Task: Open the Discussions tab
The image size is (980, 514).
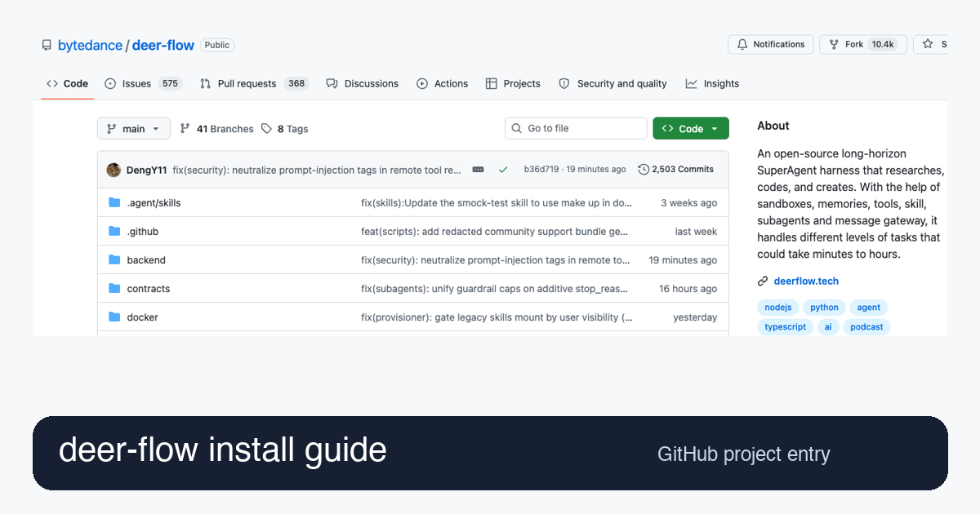Action: [362, 84]
